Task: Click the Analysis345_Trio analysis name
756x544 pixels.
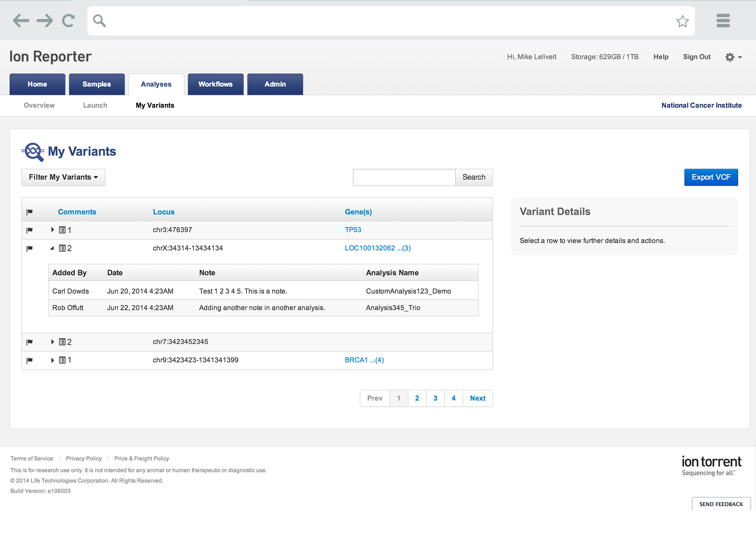Action: click(393, 307)
